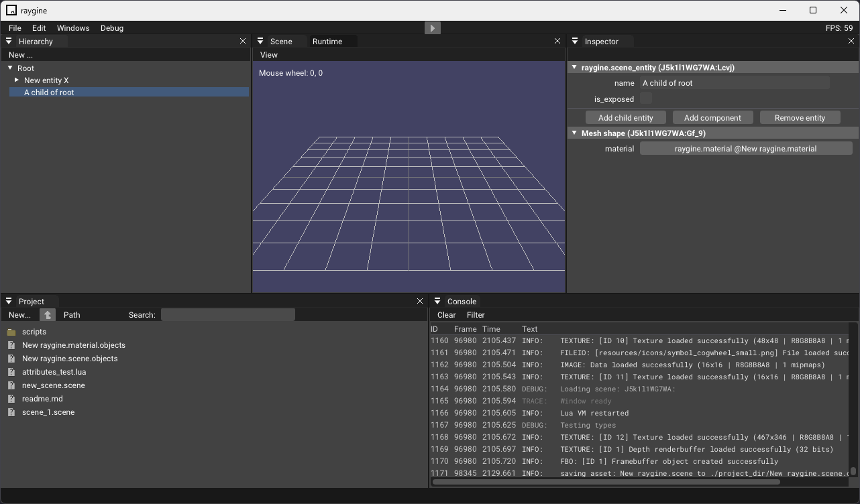
Task: Open the Inspector panel dropdown triangle
Action: pyautogui.click(x=575, y=42)
